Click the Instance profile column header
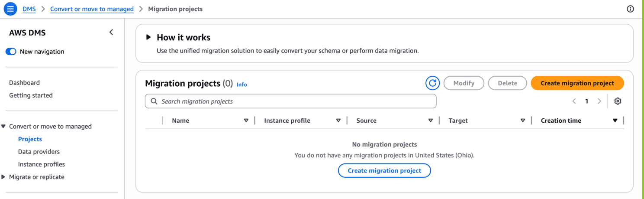This screenshot has height=199, width=644. (x=287, y=121)
